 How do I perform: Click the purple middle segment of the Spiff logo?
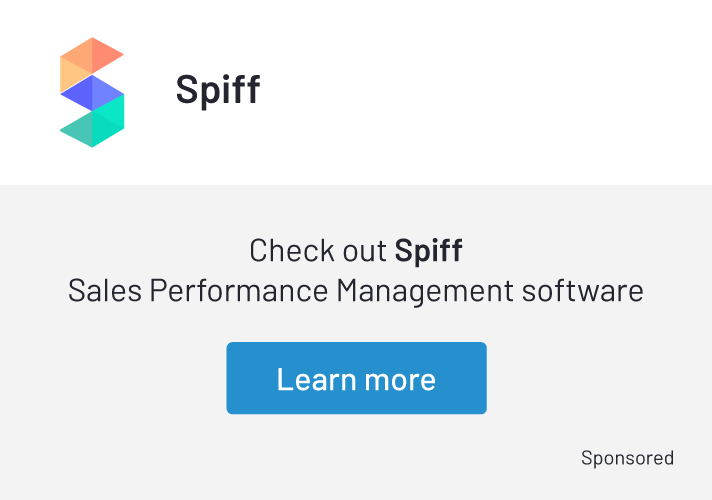(x=92, y=92)
